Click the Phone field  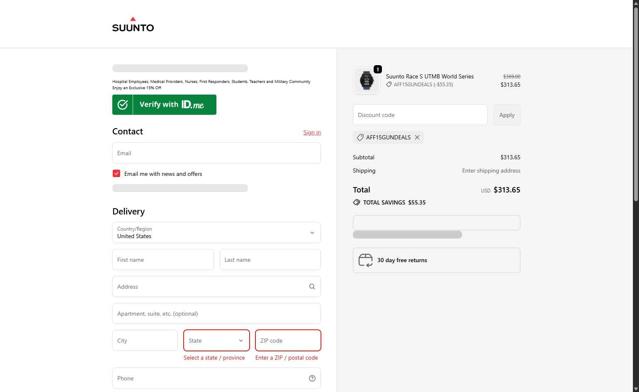(216, 378)
